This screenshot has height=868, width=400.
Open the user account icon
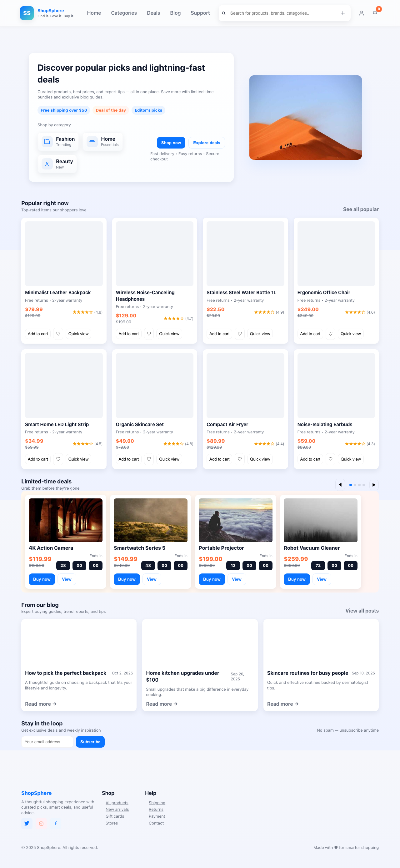pyautogui.click(x=361, y=13)
